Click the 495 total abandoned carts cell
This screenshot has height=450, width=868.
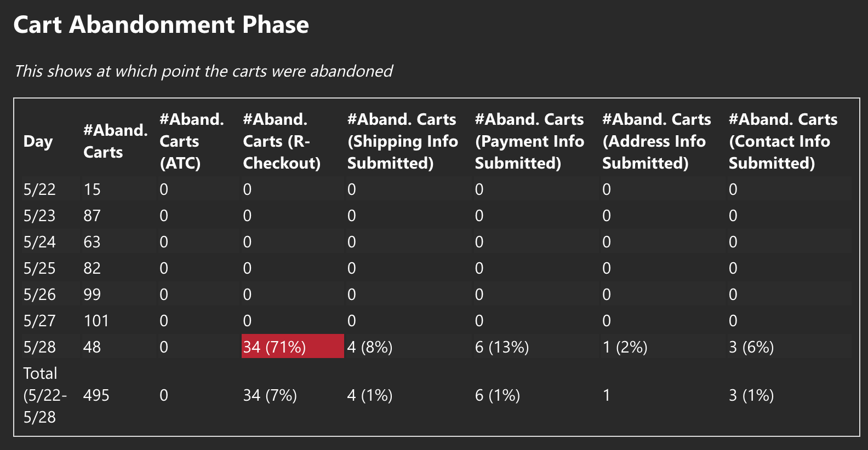[96, 395]
